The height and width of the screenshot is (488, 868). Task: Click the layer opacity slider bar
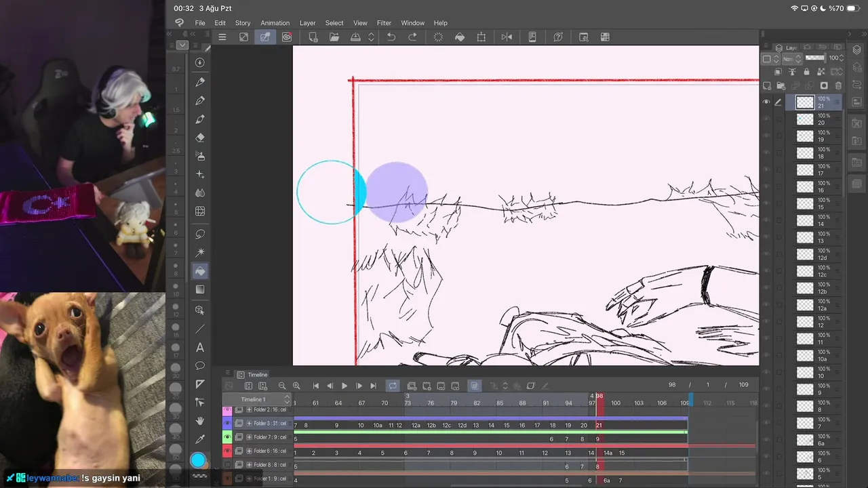click(x=814, y=58)
